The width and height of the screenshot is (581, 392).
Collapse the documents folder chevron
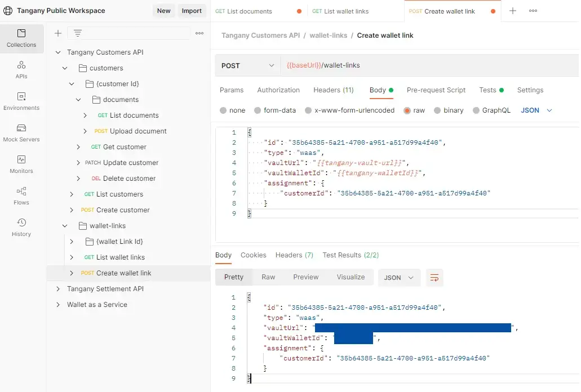[x=78, y=100]
